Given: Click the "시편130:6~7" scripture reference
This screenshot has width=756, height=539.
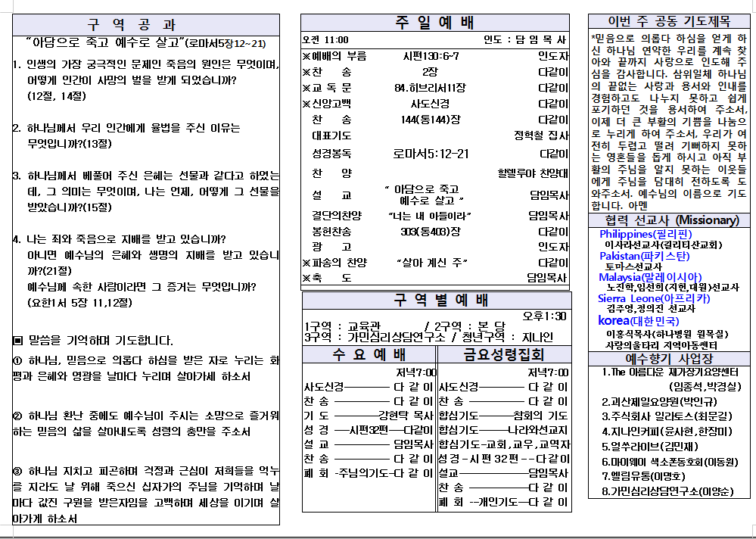Looking at the screenshot, I should click(x=431, y=57).
